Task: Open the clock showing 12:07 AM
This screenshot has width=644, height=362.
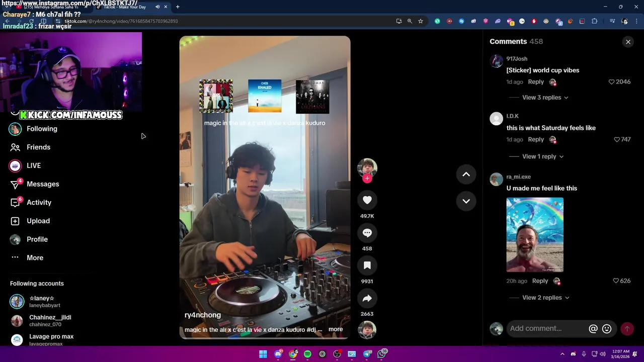Action: [620, 354]
